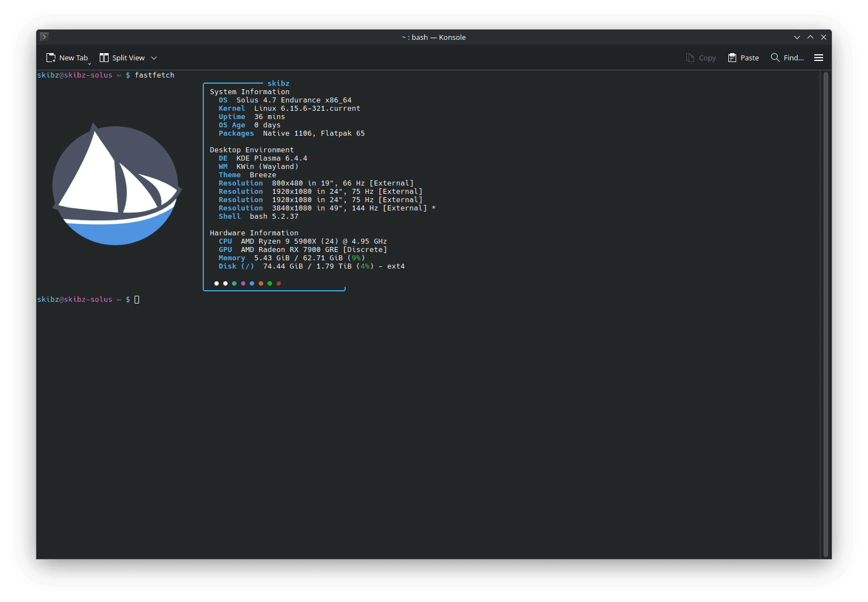Expand the Split View dropdown arrow
The width and height of the screenshot is (868, 602).
coord(154,58)
